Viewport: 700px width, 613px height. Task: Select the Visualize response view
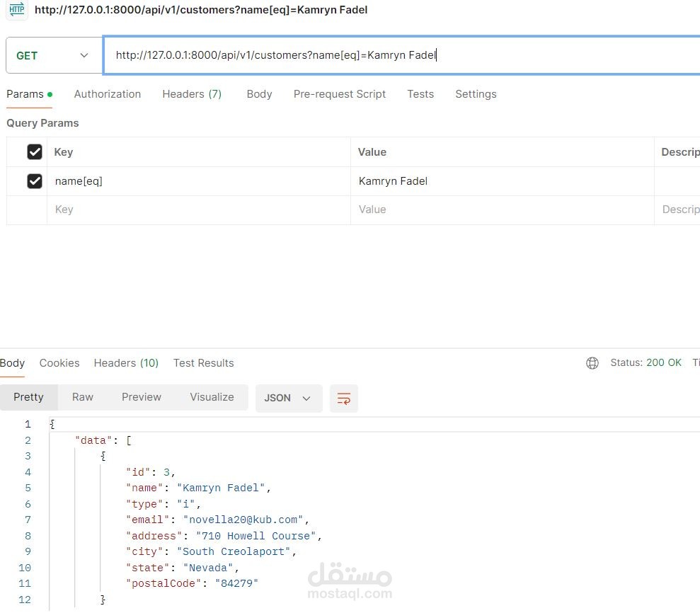[x=212, y=397]
